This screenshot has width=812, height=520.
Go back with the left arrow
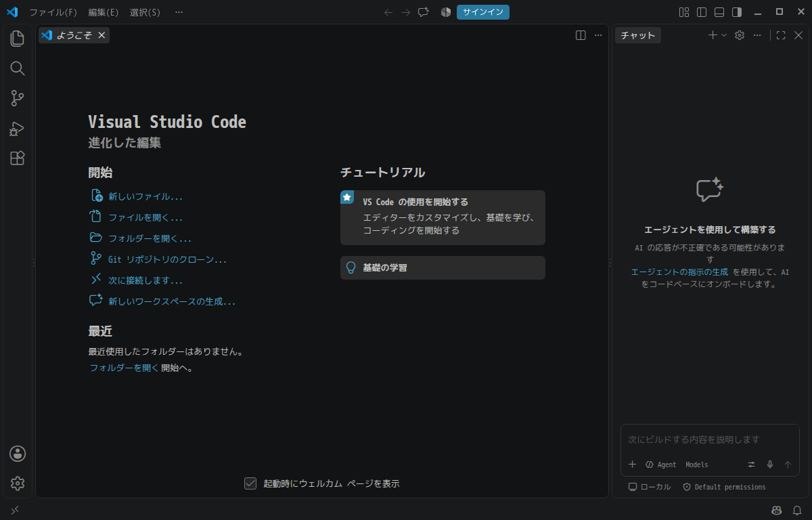(x=388, y=12)
